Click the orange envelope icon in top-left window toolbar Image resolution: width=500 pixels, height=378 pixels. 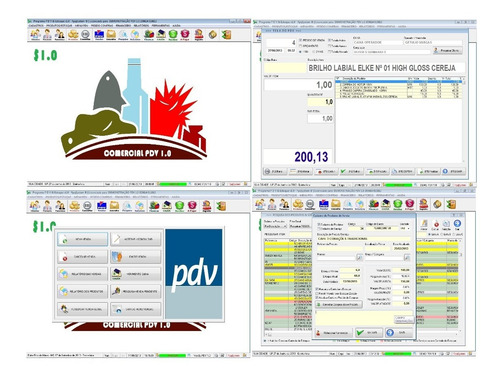coord(111,34)
